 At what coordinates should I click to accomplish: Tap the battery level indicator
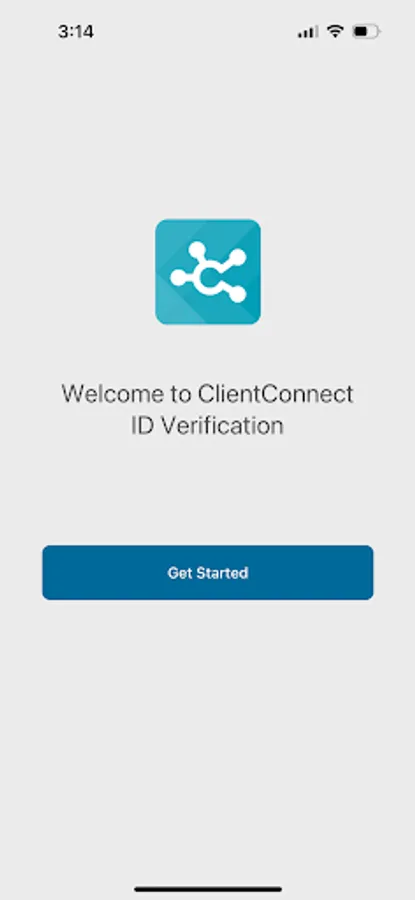366,32
